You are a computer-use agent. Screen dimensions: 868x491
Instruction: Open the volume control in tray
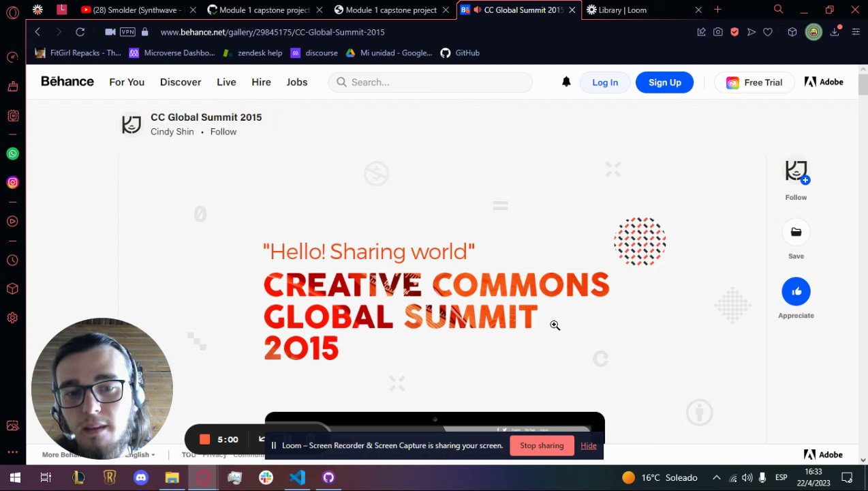click(747, 477)
